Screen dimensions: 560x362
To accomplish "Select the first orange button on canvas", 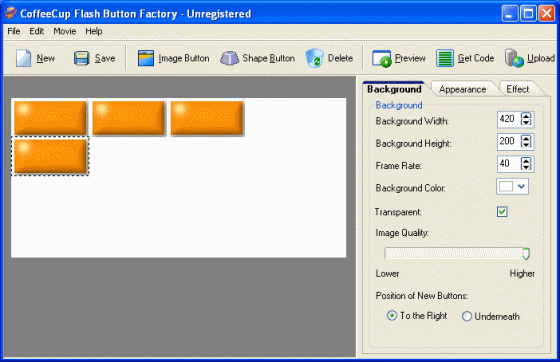I will (50, 118).
